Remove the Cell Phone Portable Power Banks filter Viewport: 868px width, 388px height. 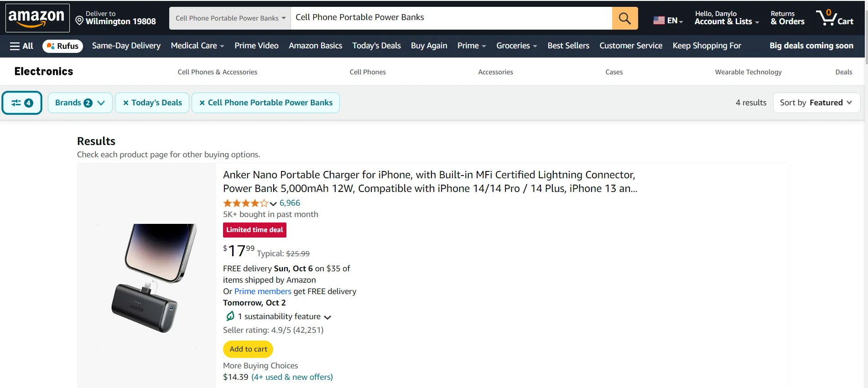[x=201, y=103]
